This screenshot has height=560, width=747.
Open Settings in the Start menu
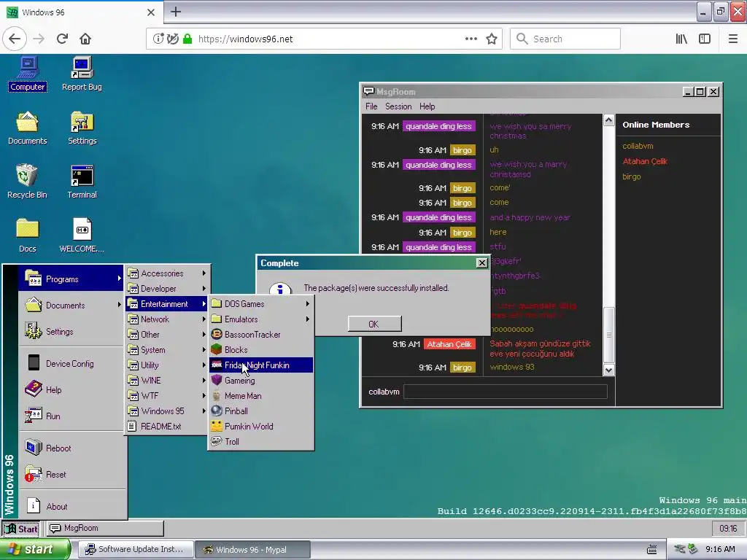tap(71, 332)
